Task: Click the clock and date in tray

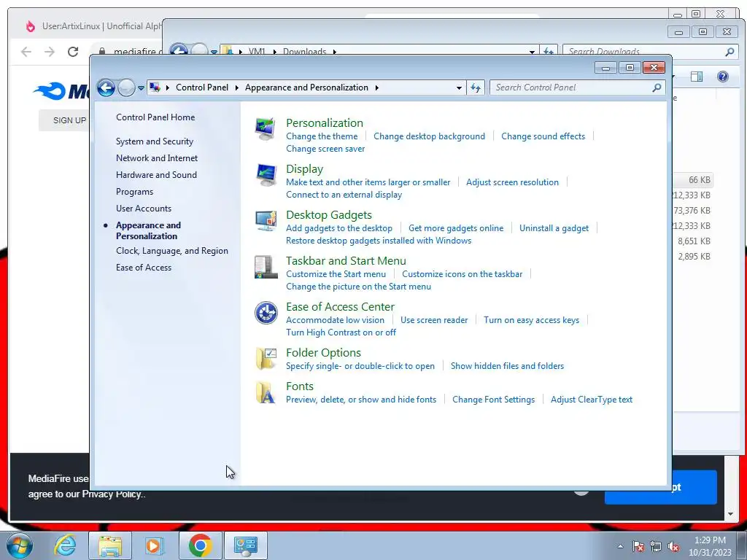Action: [x=710, y=546]
